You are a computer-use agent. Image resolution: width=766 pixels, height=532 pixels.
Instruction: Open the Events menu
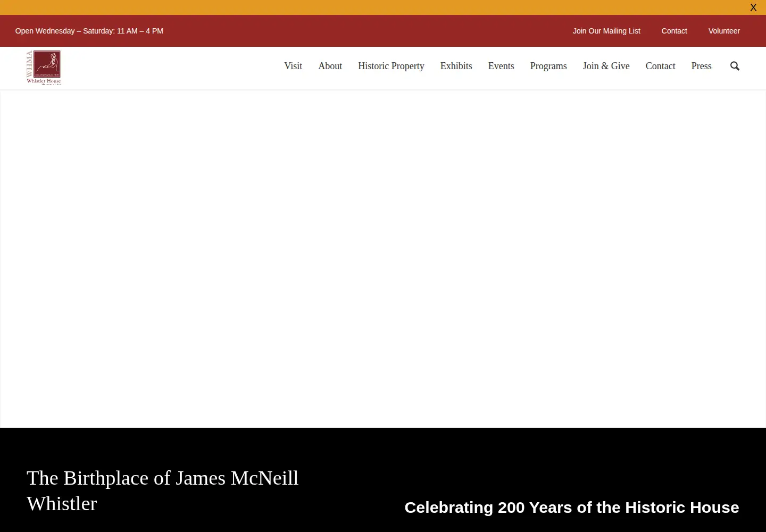[x=501, y=66]
